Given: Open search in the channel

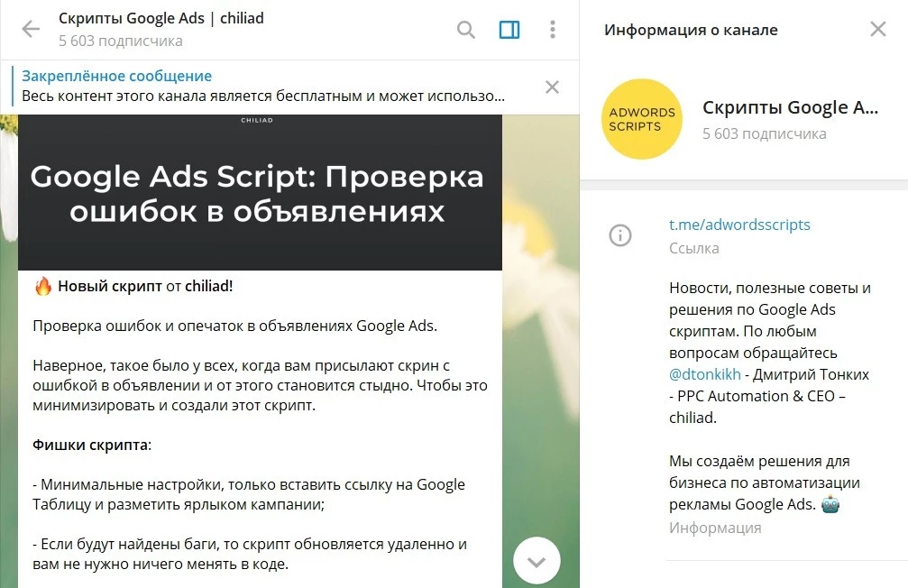Looking at the screenshot, I should 465,29.
